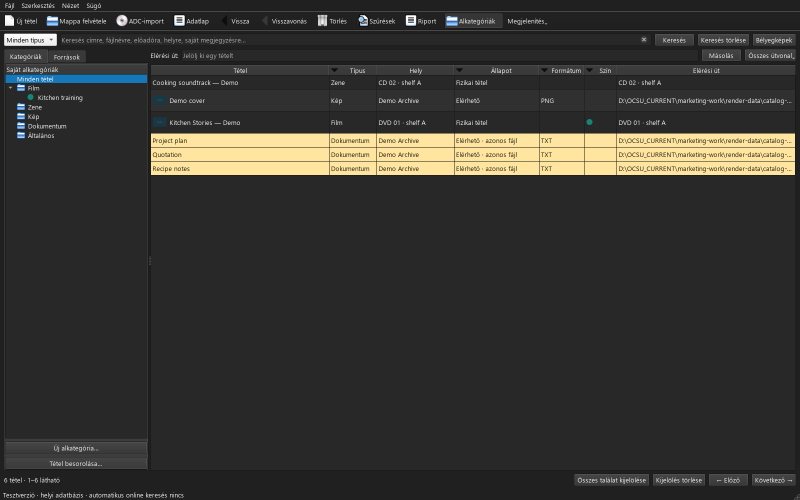Clear the search field with the X icon
Image resolution: width=800 pixels, height=500 pixels.
point(644,40)
